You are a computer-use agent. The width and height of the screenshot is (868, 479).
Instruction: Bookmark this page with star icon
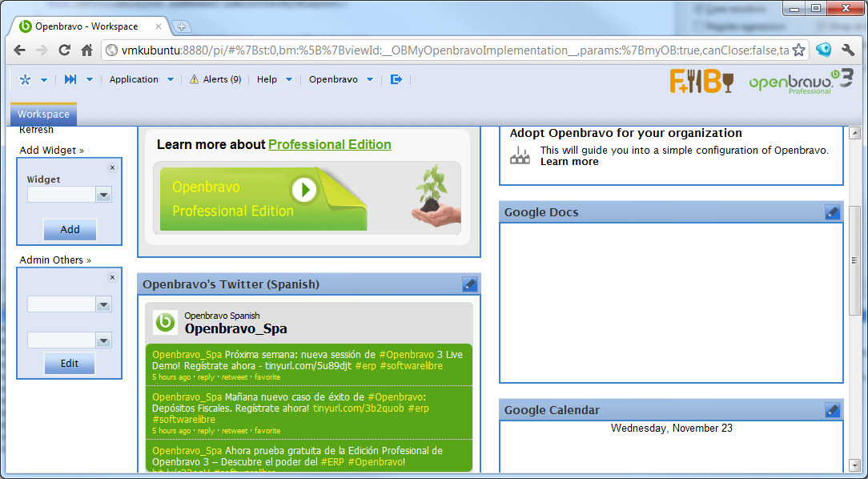pos(798,50)
